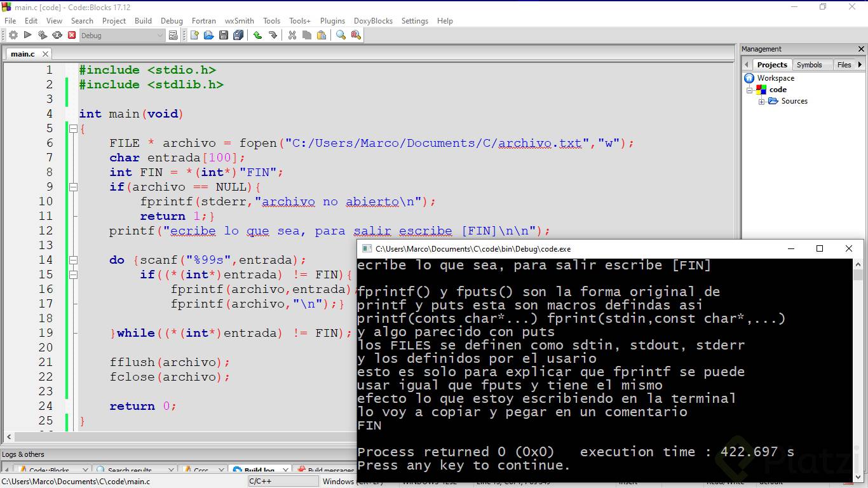The height and width of the screenshot is (488, 868).
Task: Open the Build menu
Action: tap(144, 21)
